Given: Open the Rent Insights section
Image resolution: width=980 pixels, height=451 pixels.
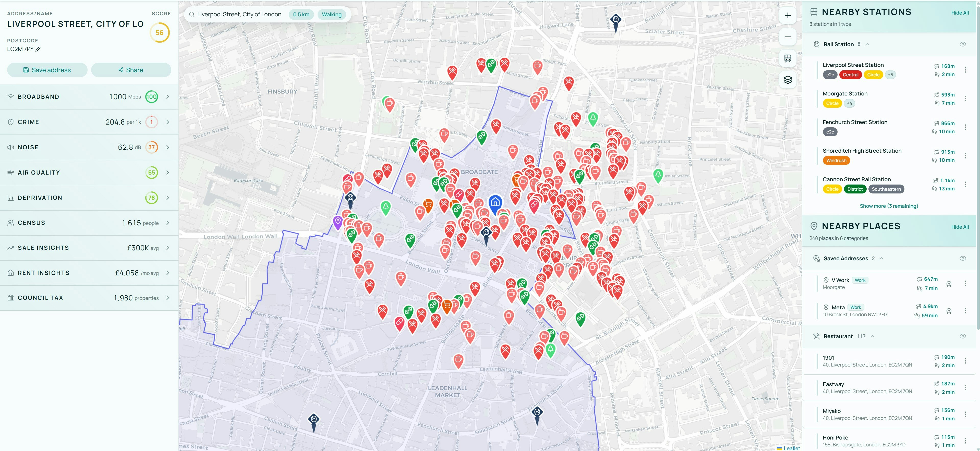Looking at the screenshot, I should (x=89, y=273).
